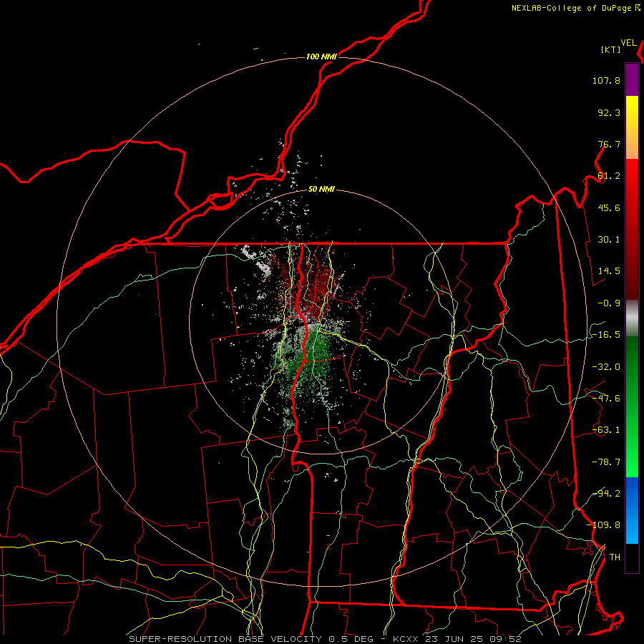This screenshot has height=644, width=644.
Task: Click the SUPER-RESOLUTION BASE VELOCITY caption text
Action: 225,639
